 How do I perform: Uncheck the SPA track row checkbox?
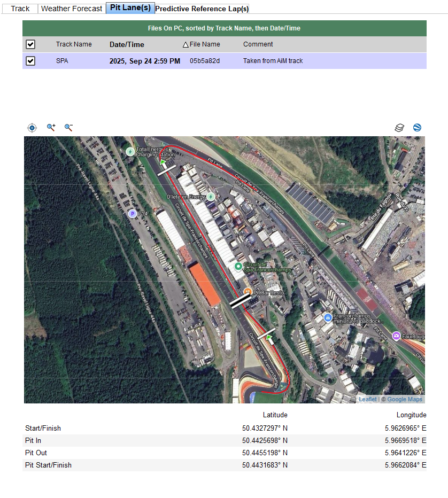pos(30,61)
